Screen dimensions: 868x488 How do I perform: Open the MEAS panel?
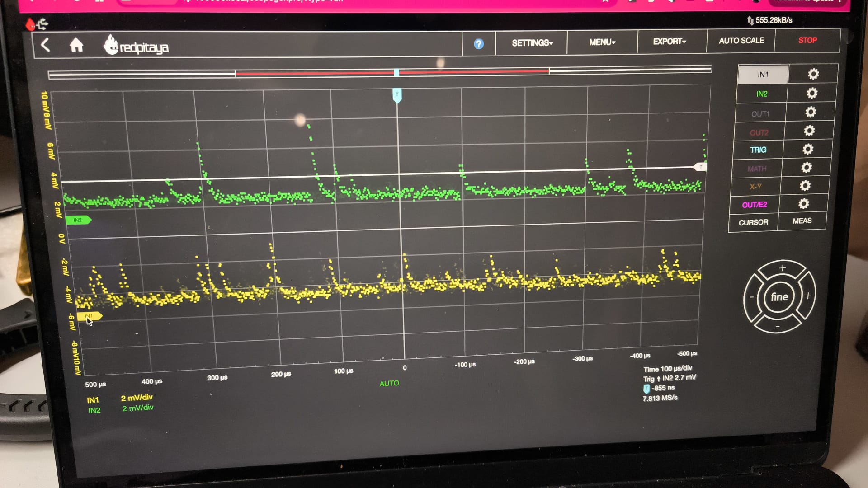[802, 221]
